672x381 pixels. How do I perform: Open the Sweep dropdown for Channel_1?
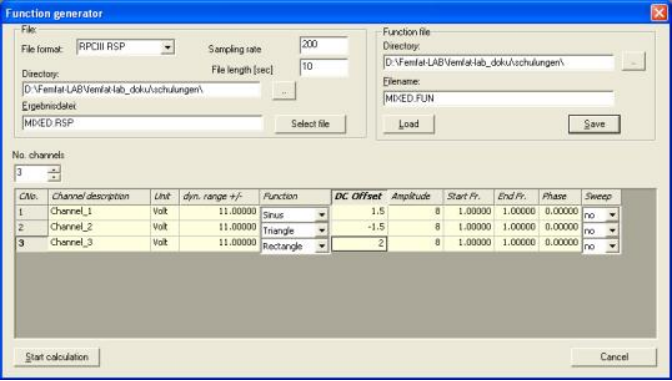pyautogui.click(x=612, y=215)
